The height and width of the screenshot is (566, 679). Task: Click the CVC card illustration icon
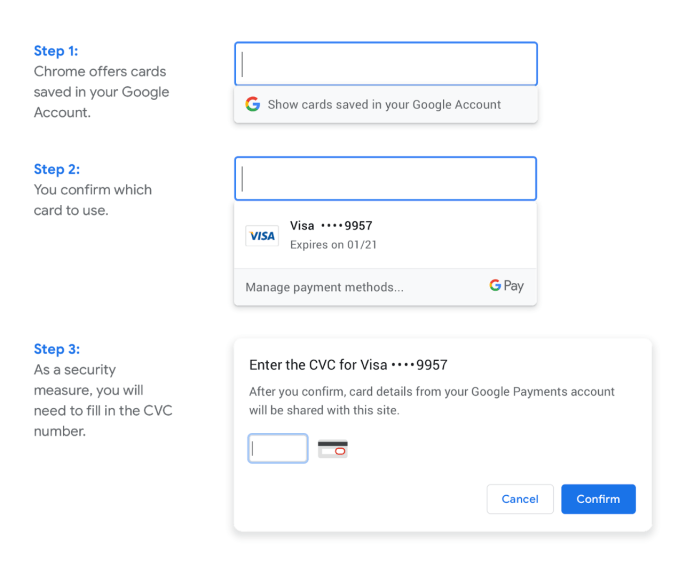click(333, 449)
